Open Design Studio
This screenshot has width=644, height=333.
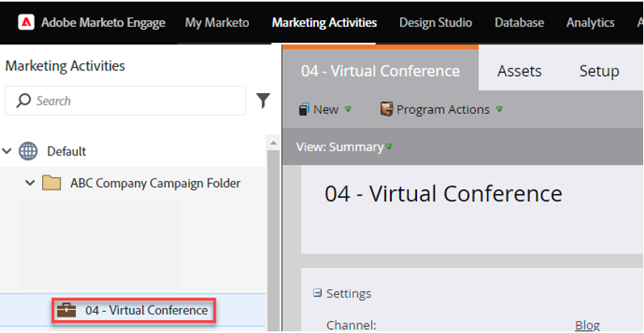point(436,22)
